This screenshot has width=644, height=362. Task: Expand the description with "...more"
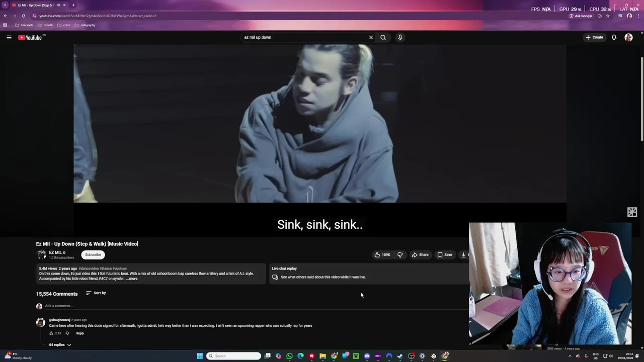132,279
